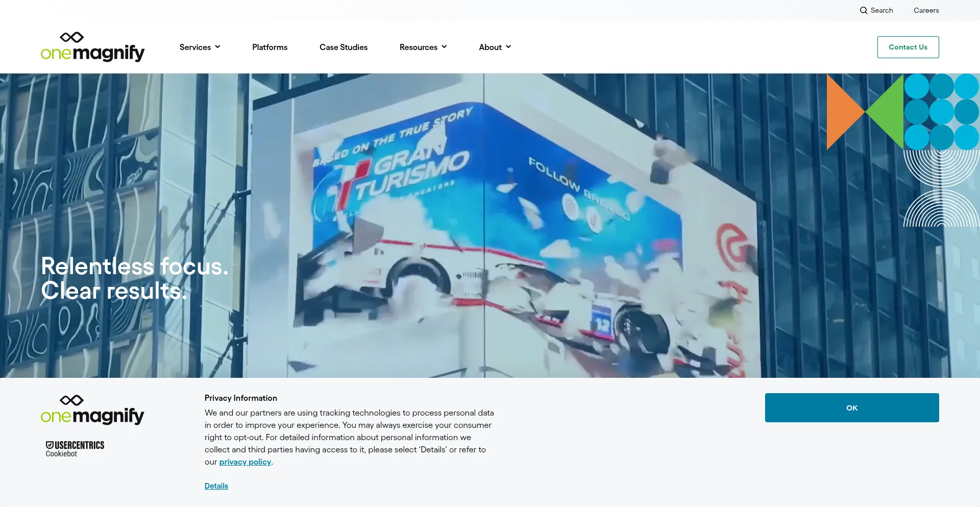Click the OneMagnify logo in header
This screenshot has height=507, width=980.
click(x=92, y=47)
